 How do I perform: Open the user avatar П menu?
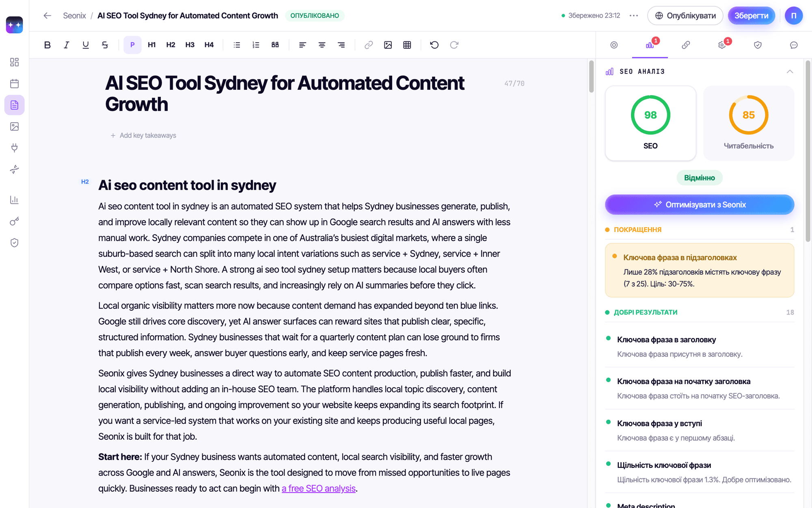[794, 15]
